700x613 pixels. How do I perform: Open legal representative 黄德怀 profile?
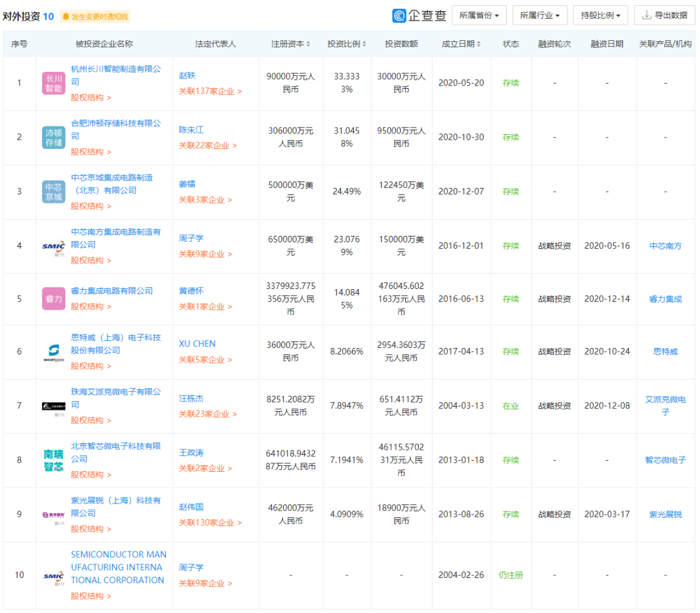click(x=191, y=291)
